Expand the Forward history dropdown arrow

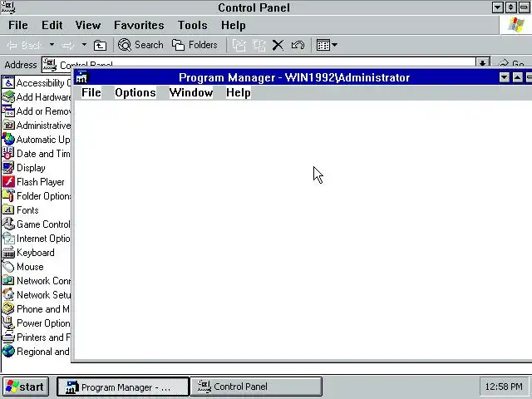tap(84, 44)
